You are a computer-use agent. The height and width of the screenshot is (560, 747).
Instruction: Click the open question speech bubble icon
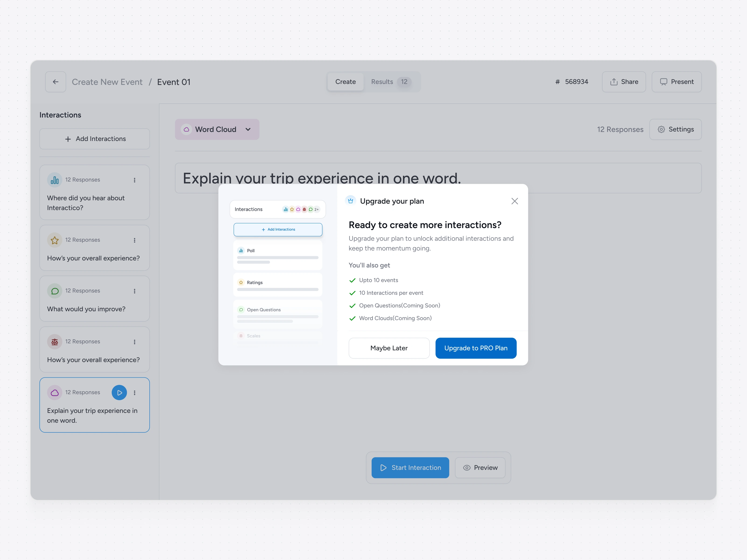tap(54, 291)
